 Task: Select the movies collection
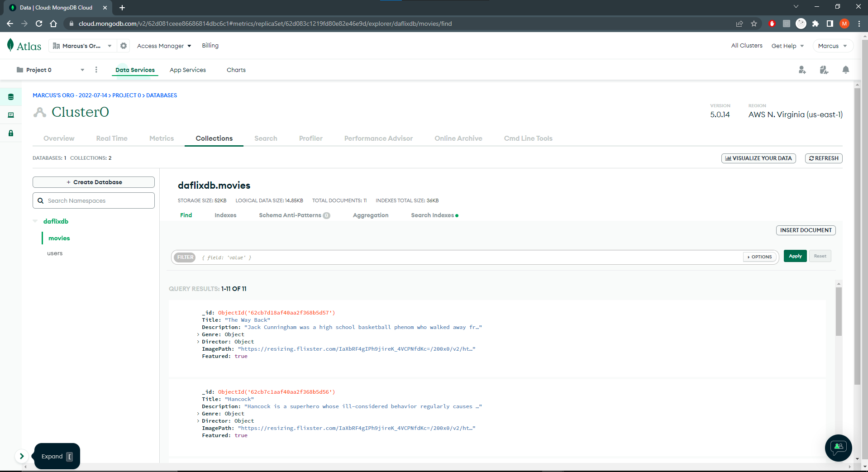pos(59,238)
